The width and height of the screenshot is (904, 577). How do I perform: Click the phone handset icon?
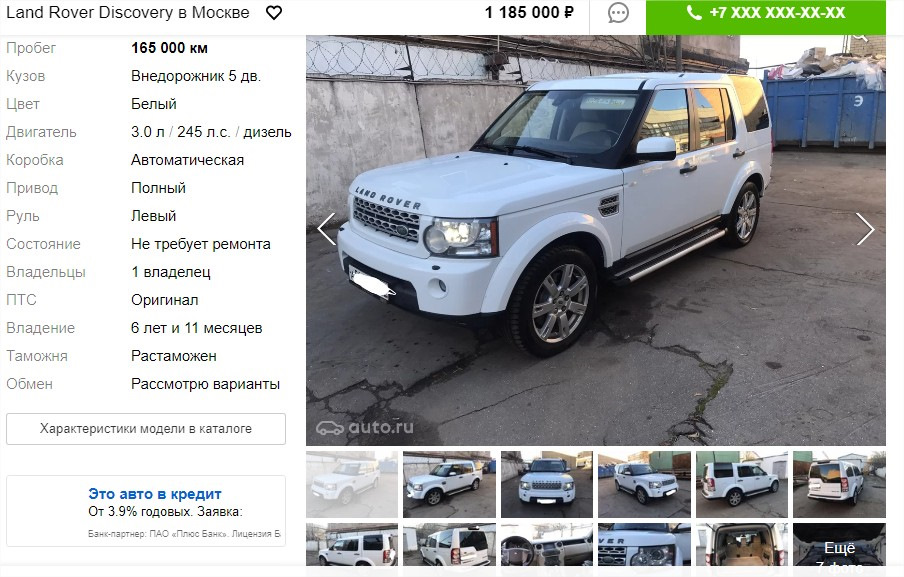pyautogui.click(x=694, y=13)
